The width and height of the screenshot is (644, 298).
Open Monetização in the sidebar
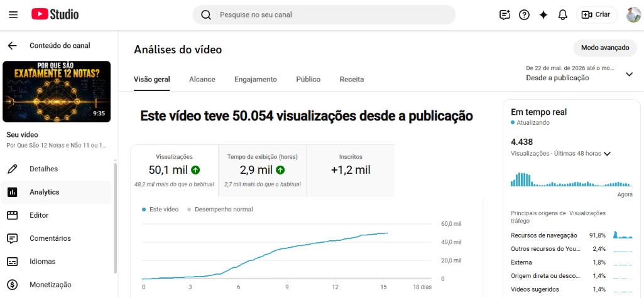pos(56,284)
